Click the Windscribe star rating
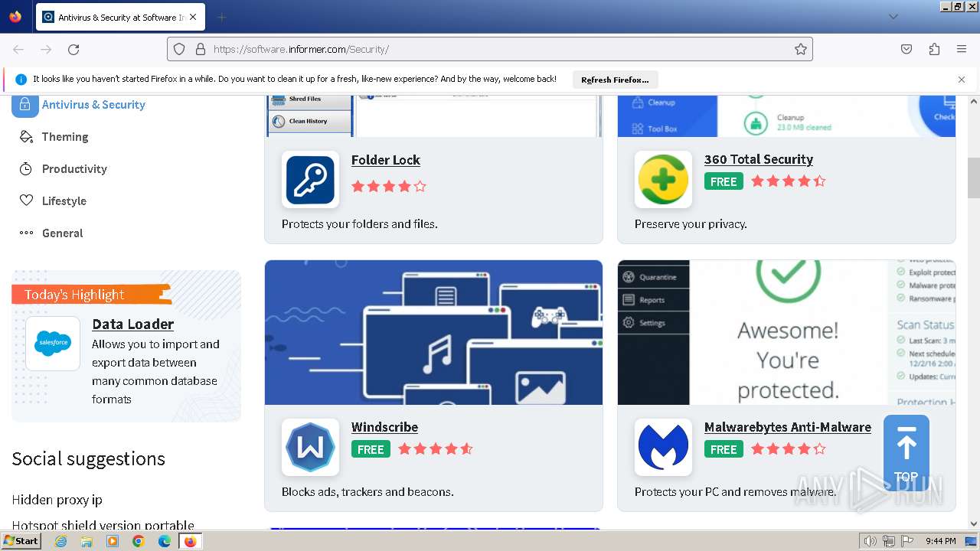The width and height of the screenshot is (980, 551). pos(436,449)
